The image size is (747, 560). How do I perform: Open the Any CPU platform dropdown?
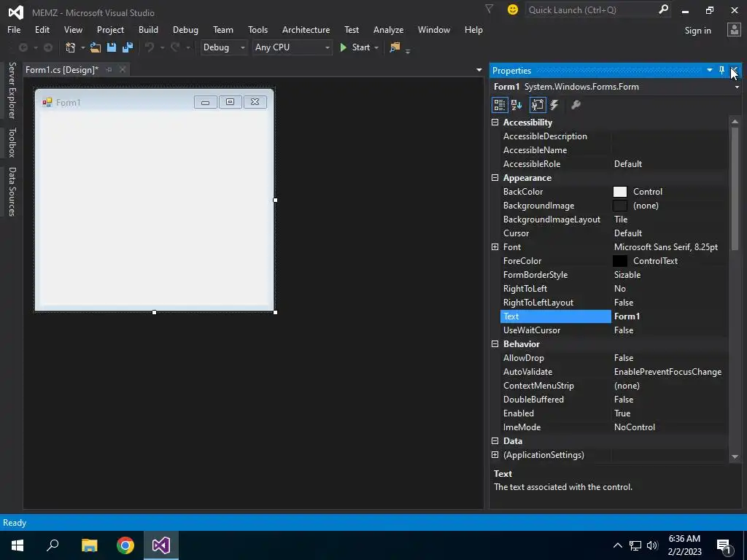(x=292, y=47)
